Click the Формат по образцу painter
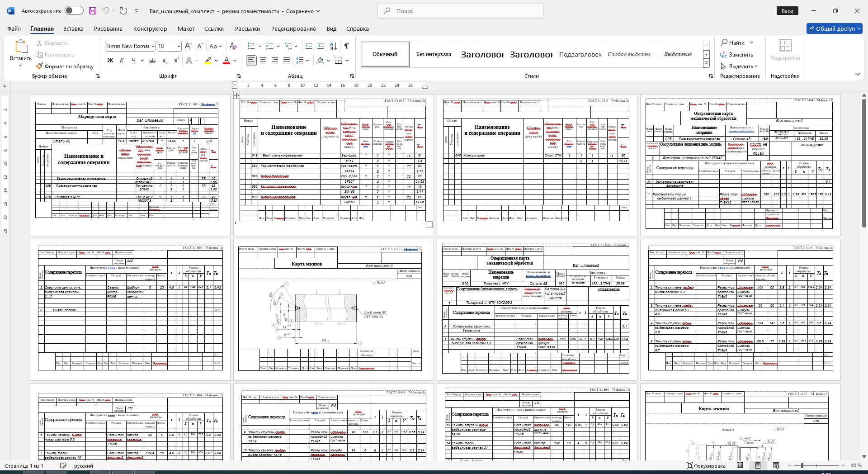 tap(65, 66)
